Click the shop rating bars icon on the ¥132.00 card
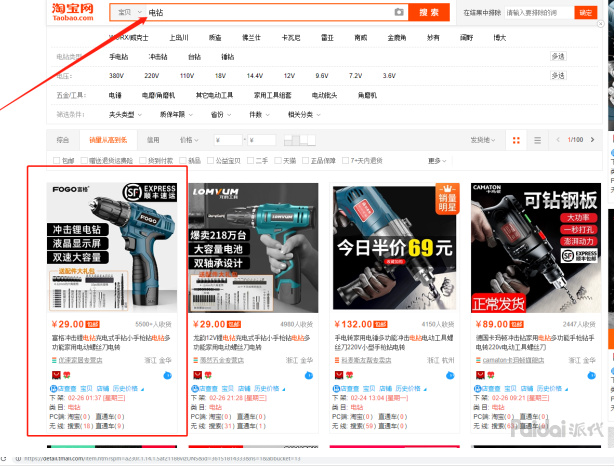 337,360
